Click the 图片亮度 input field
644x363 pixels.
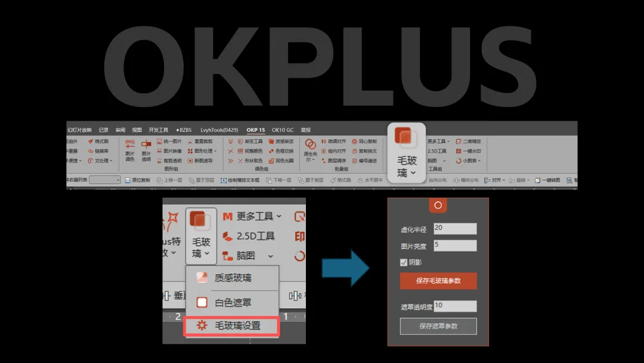click(x=455, y=245)
